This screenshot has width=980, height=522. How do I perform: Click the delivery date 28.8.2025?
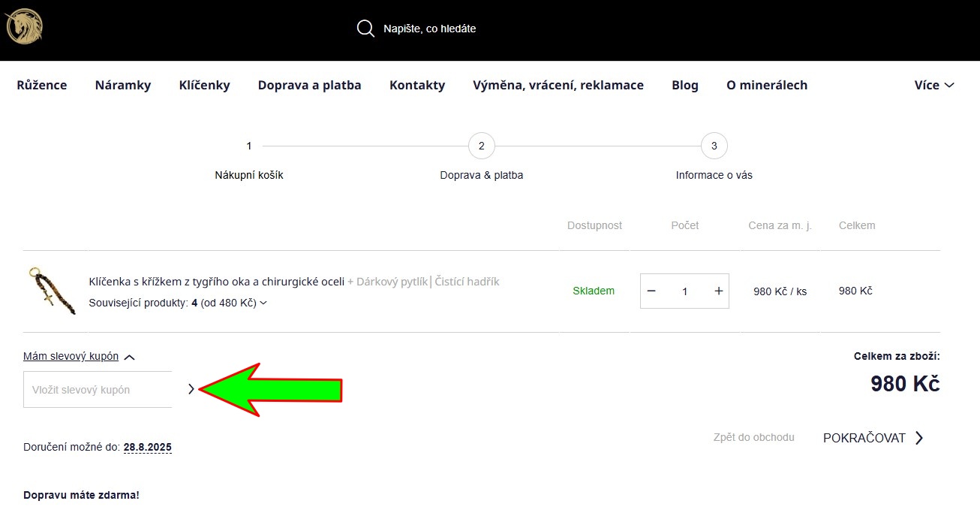coord(147,447)
